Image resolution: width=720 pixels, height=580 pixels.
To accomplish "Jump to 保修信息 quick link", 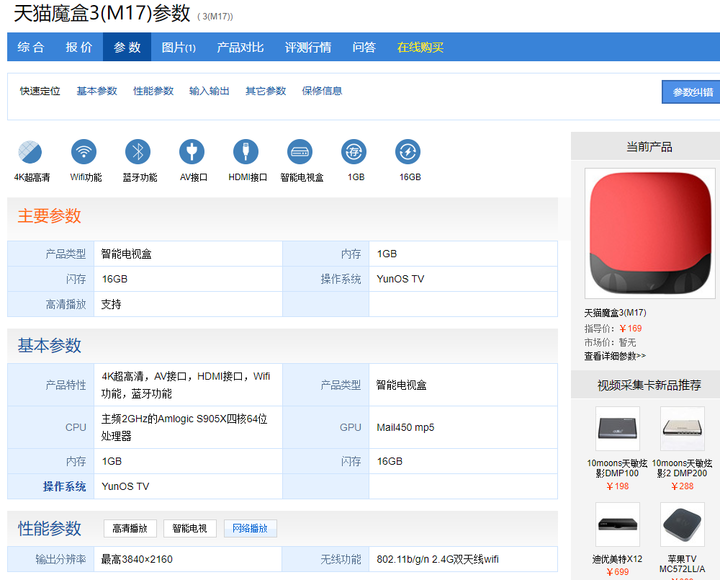I will click(322, 91).
